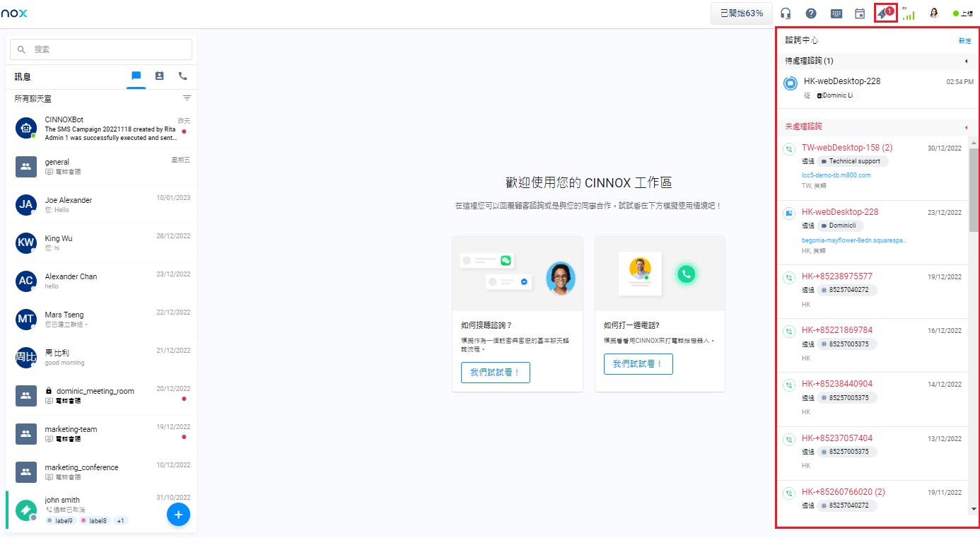Select the dominic_meeting_room group avatar

coord(26,395)
